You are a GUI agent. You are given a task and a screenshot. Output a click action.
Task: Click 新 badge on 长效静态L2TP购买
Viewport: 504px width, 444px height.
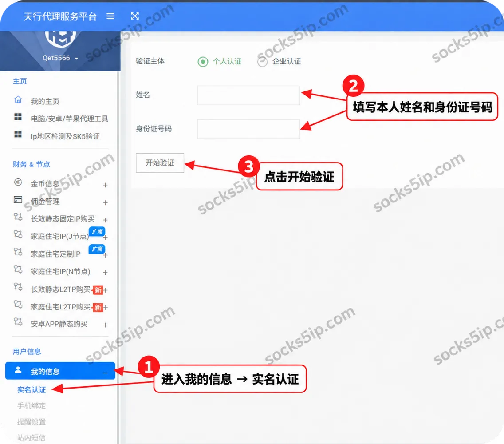[x=98, y=290]
